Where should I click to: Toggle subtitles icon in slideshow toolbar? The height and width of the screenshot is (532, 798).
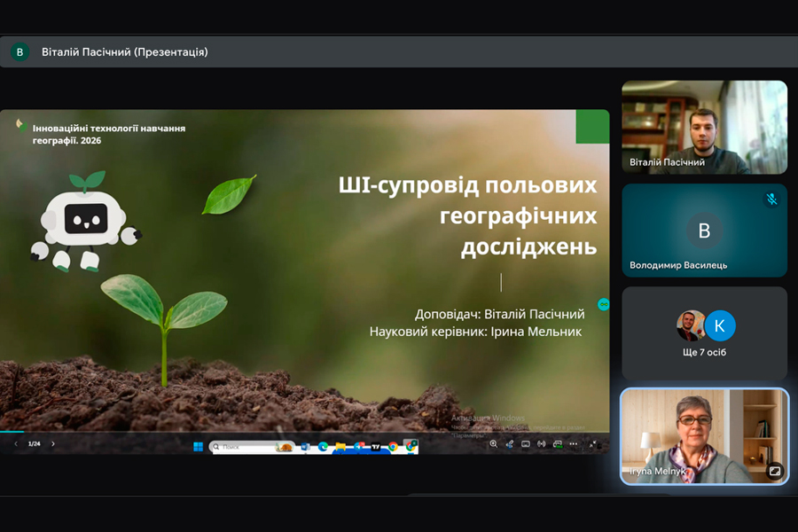525,444
